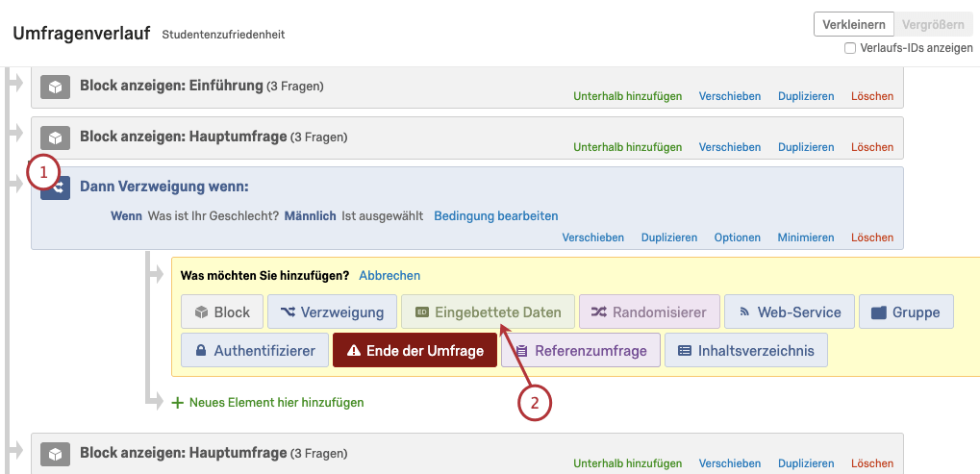Add a Block element

point(222,312)
